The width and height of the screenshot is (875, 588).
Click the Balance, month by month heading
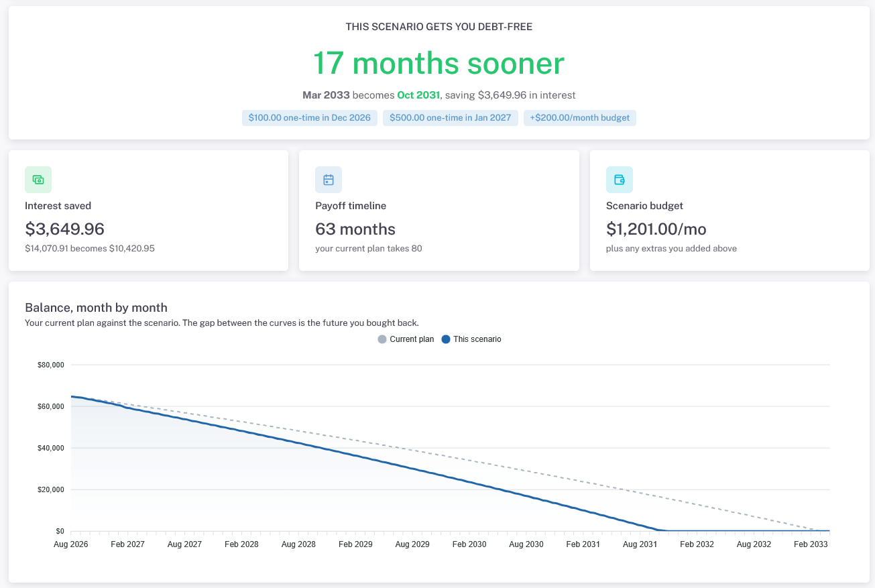click(x=96, y=308)
